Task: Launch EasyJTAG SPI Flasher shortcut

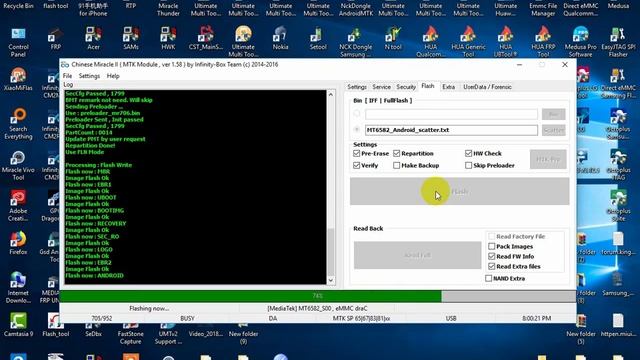Action: coord(618,42)
